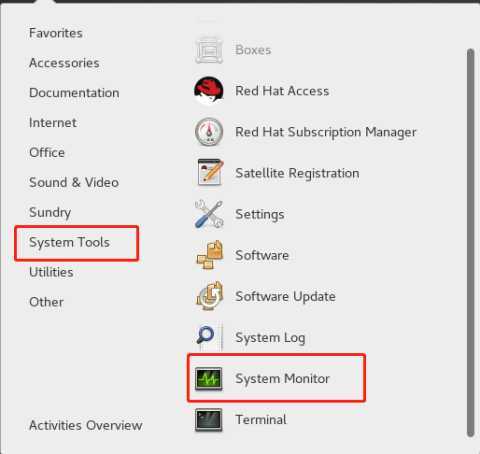Open the Sound & Video category
The width and height of the screenshot is (480, 454).
74,182
